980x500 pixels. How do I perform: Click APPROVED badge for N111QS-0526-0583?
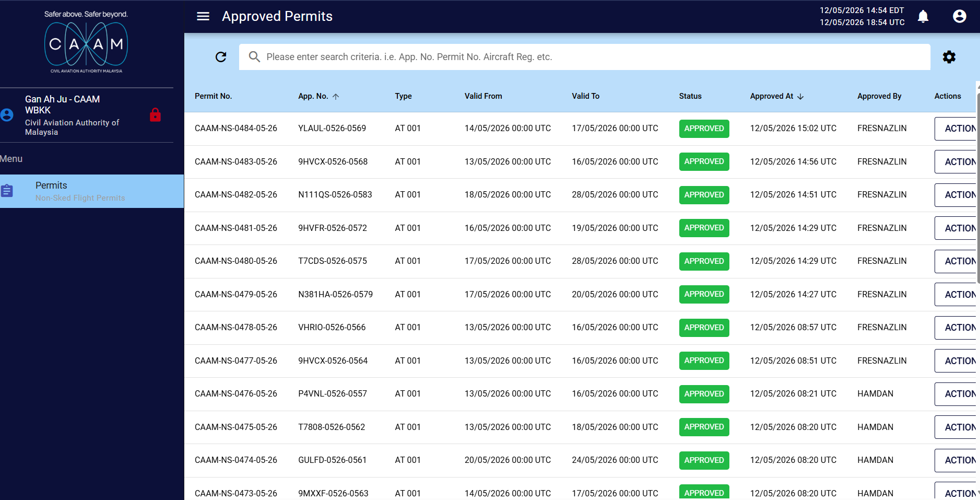point(704,195)
